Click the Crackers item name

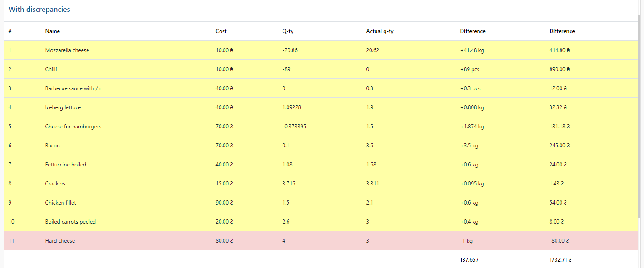[55, 184]
